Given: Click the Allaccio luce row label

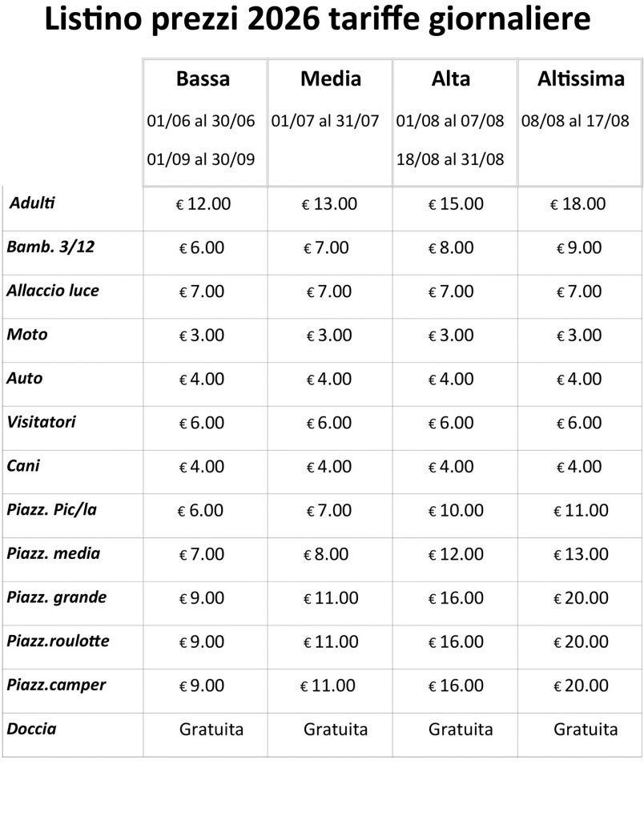Looking at the screenshot, I should point(53,291).
